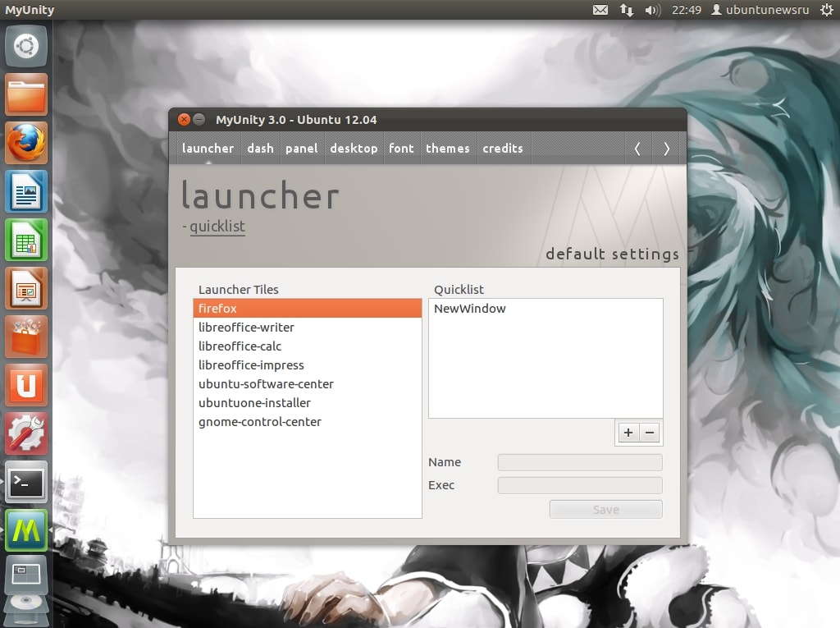Select libreoffice-calc in Launcher Tiles
Viewport: 840px width, 628px height.
coord(308,346)
